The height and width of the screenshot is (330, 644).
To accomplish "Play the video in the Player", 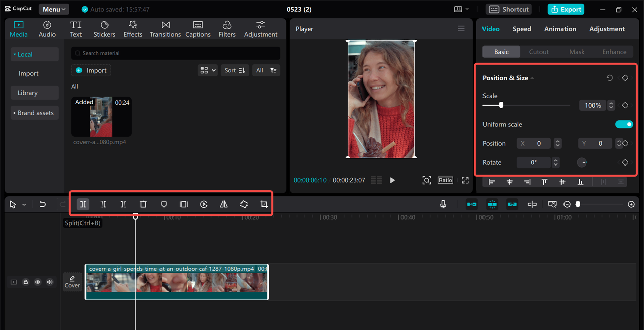I will pos(392,180).
